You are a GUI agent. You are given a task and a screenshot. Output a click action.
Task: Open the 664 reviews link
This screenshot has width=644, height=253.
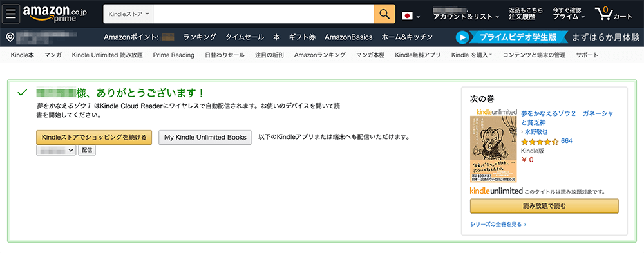pos(566,141)
